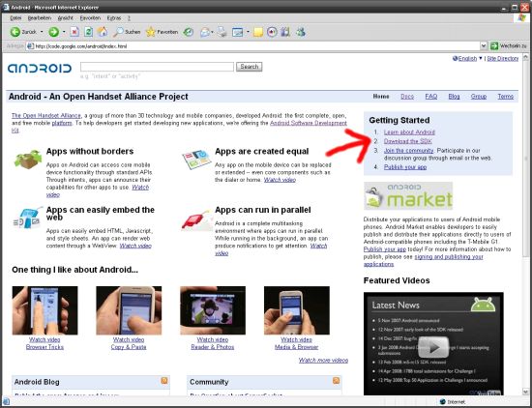
Task: Open the Extras menu
Action: (x=114, y=18)
